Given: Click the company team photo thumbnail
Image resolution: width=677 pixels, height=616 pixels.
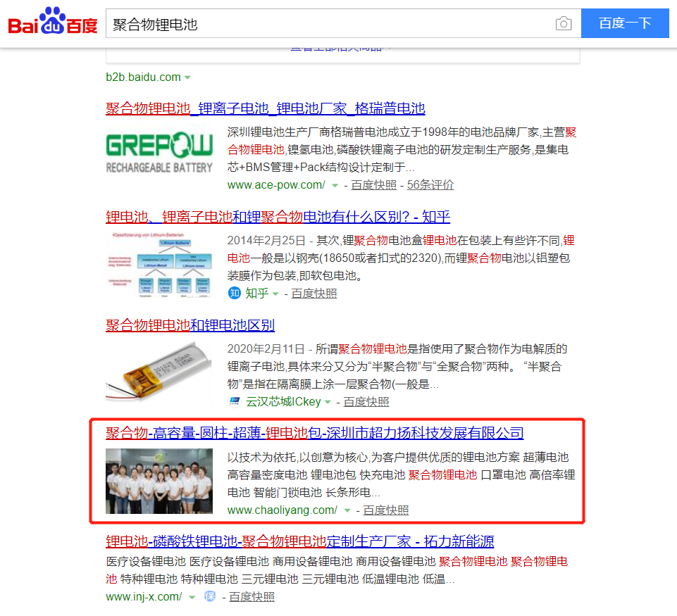Looking at the screenshot, I should click(159, 481).
